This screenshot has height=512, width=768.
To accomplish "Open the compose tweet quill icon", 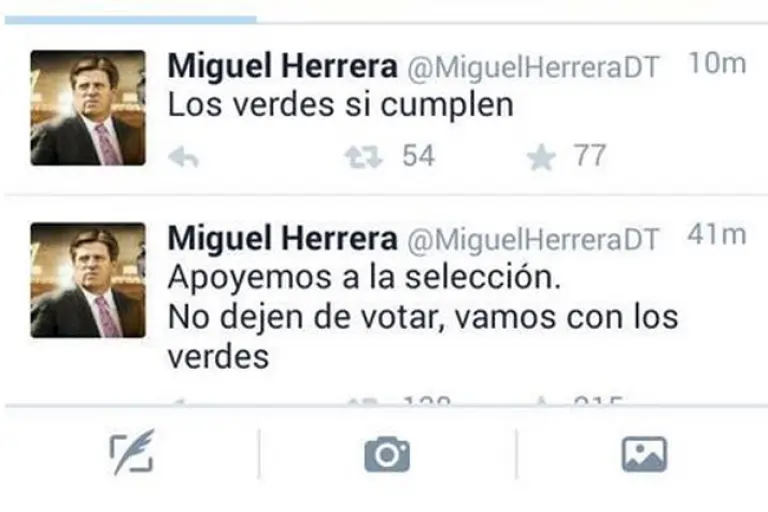I will (x=131, y=453).
